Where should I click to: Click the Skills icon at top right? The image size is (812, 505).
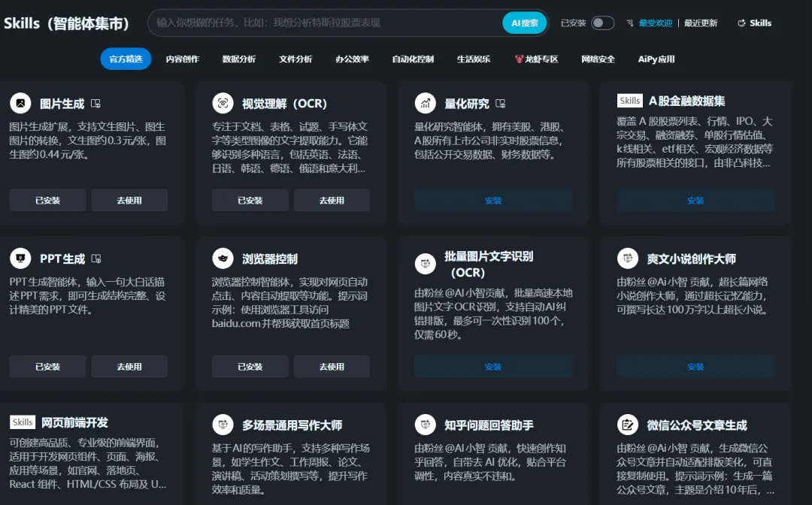(x=741, y=23)
